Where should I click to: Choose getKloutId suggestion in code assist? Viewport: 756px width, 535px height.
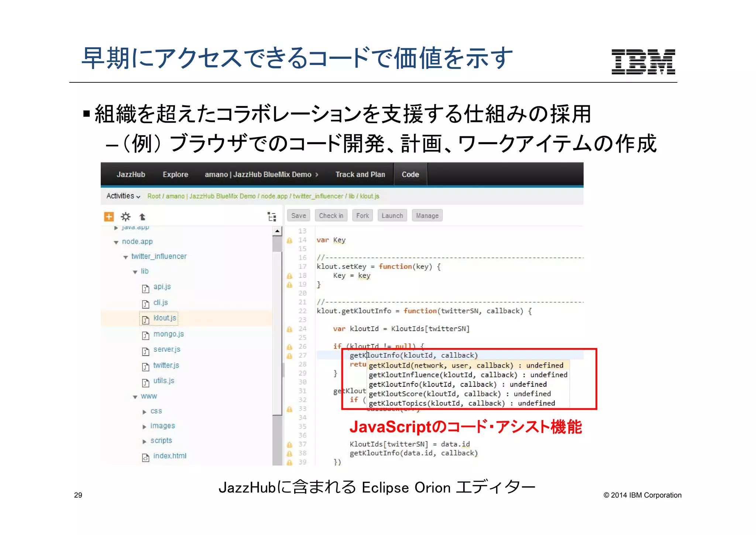click(468, 365)
